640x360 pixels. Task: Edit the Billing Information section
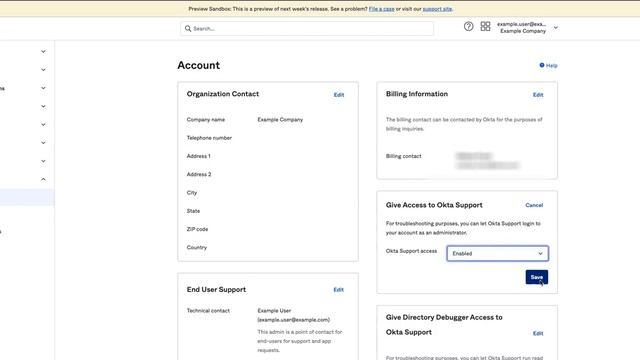538,95
